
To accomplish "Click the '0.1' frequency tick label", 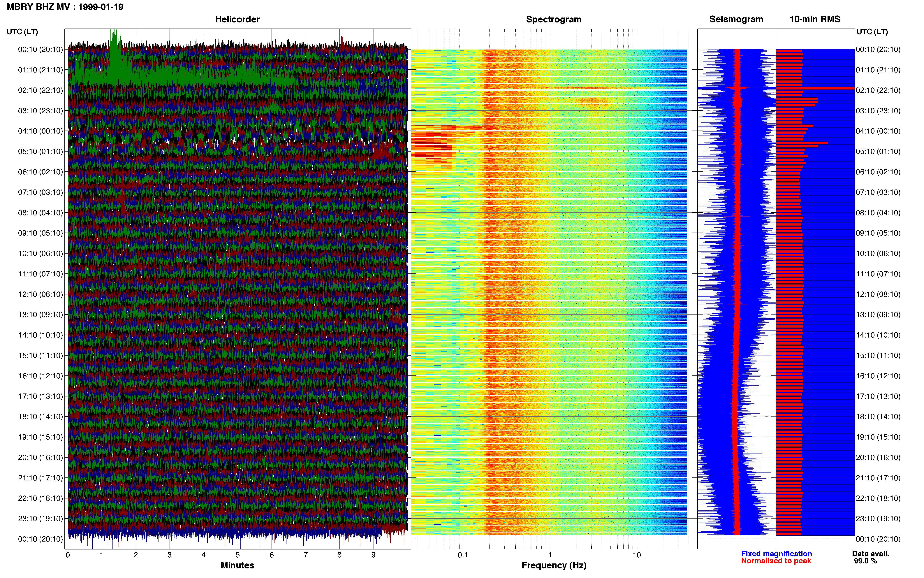I will (x=463, y=555).
